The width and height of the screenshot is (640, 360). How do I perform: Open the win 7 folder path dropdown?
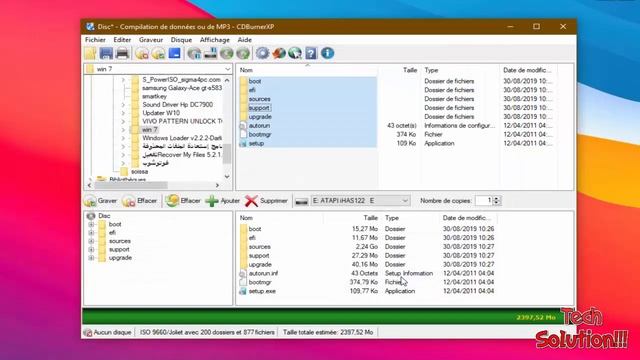[227, 69]
